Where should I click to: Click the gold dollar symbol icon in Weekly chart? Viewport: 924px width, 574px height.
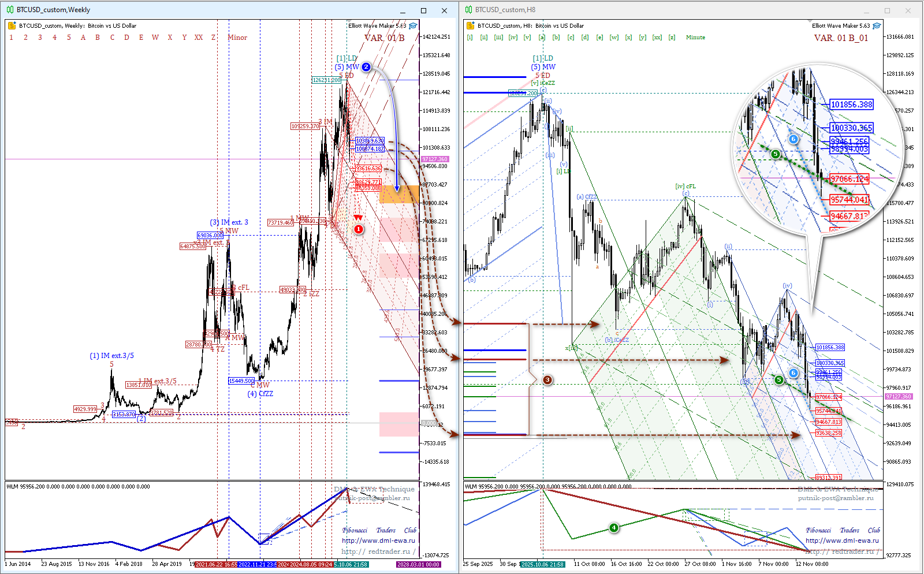coord(12,26)
